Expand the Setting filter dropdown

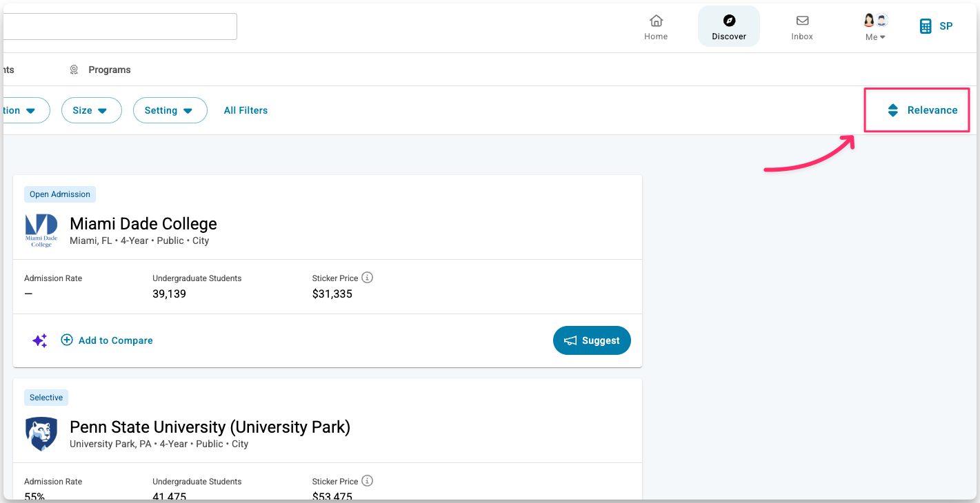pos(170,110)
